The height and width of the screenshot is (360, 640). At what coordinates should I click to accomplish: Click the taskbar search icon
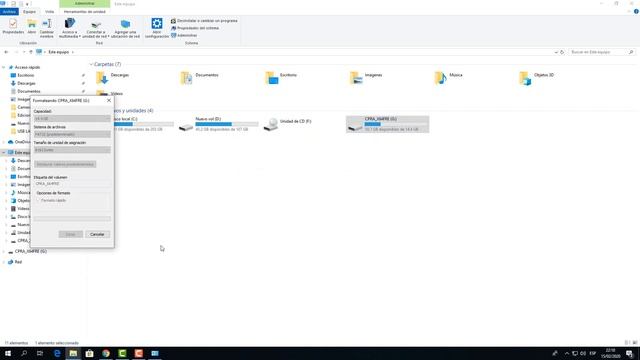coord(24,353)
